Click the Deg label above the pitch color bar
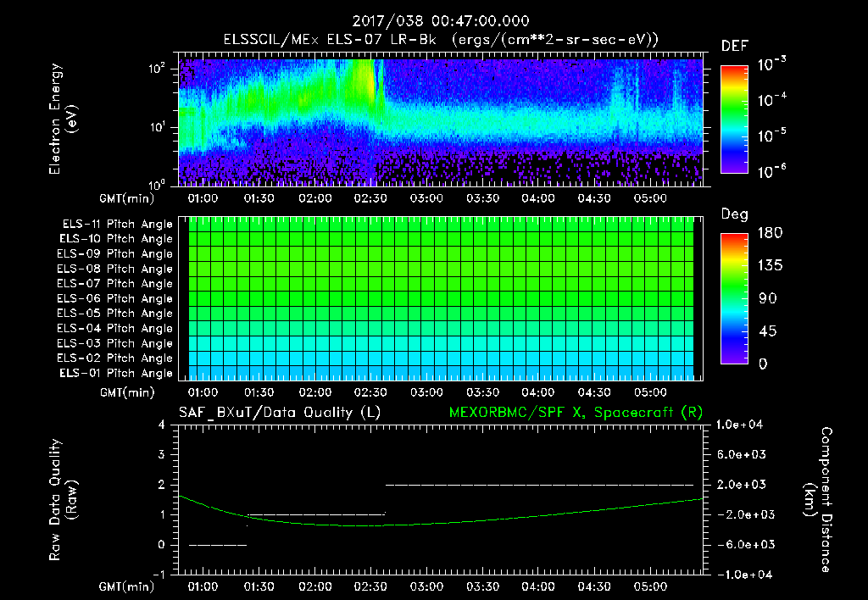Viewport: 868px width, 600px height. (x=735, y=214)
